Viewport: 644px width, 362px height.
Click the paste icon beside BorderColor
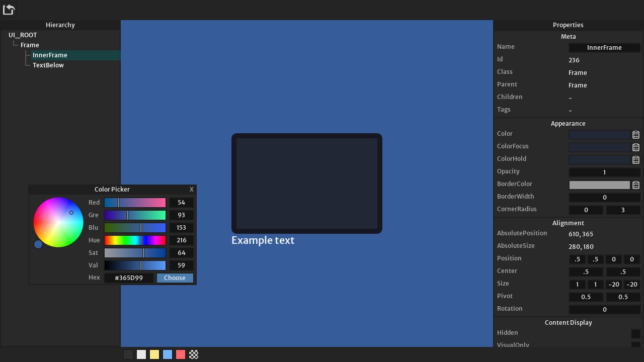coord(636,185)
